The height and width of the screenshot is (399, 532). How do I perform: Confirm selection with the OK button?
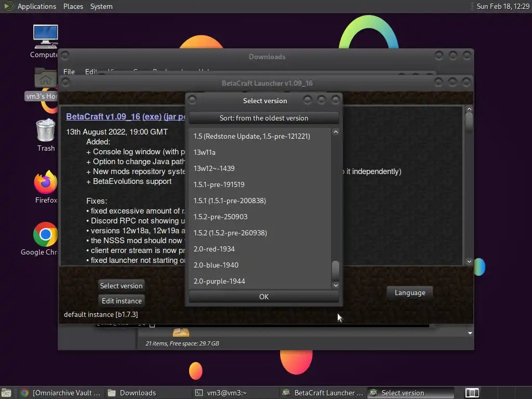coord(263,297)
